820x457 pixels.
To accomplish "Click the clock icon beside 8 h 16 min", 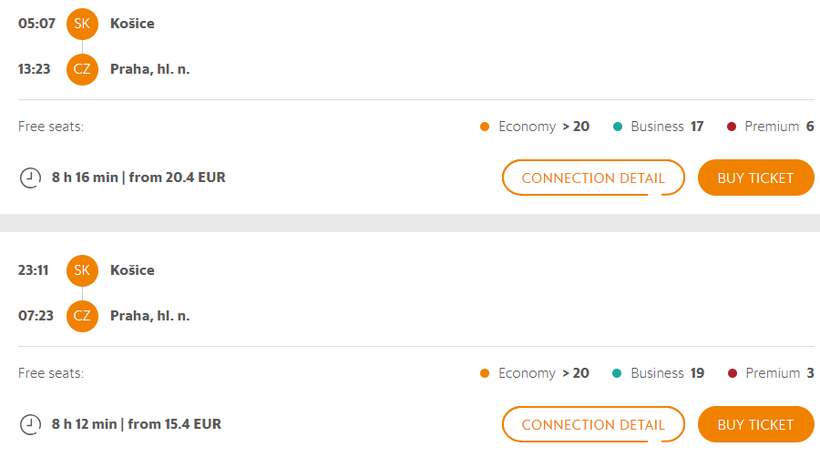I will pyautogui.click(x=30, y=178).
